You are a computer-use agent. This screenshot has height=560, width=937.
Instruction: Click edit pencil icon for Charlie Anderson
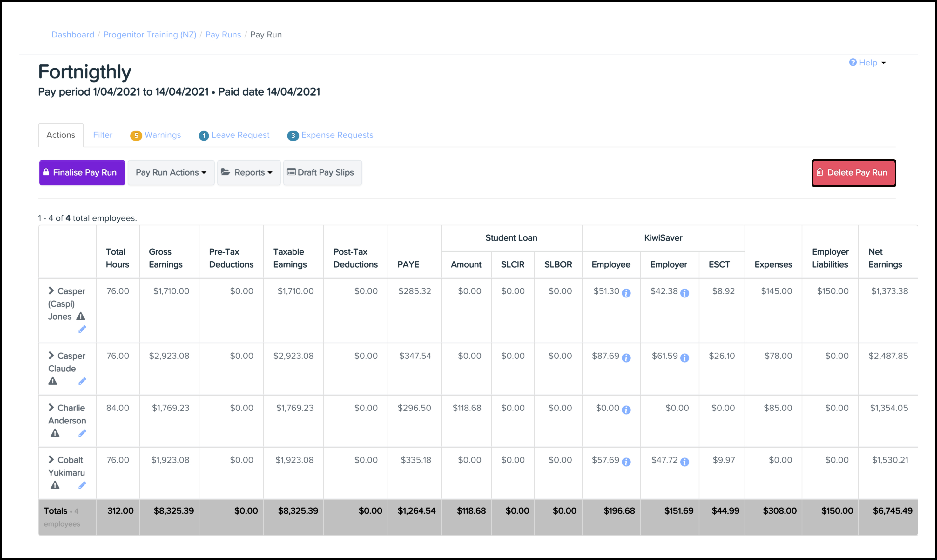[82, 433]
